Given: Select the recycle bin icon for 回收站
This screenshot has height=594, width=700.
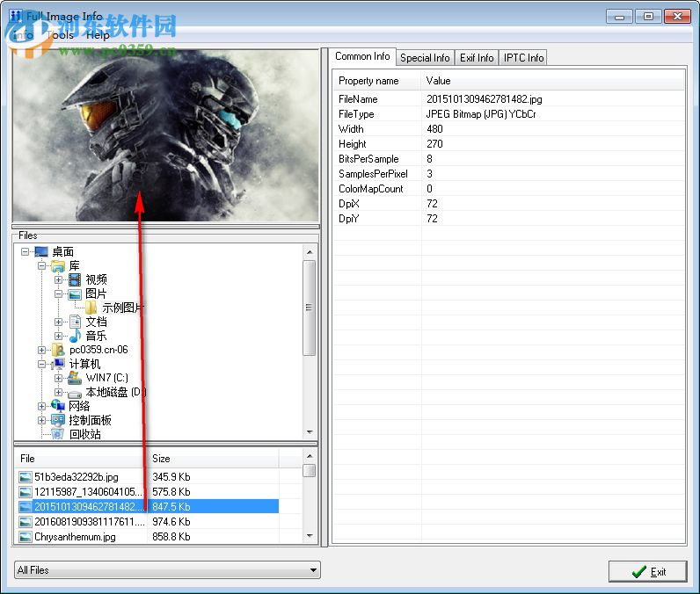Looking at the screenshot, I should [58, 434].
